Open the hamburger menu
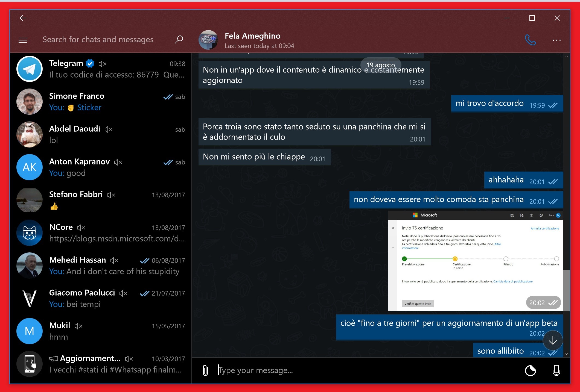580x392 pixels. point(23,40)
